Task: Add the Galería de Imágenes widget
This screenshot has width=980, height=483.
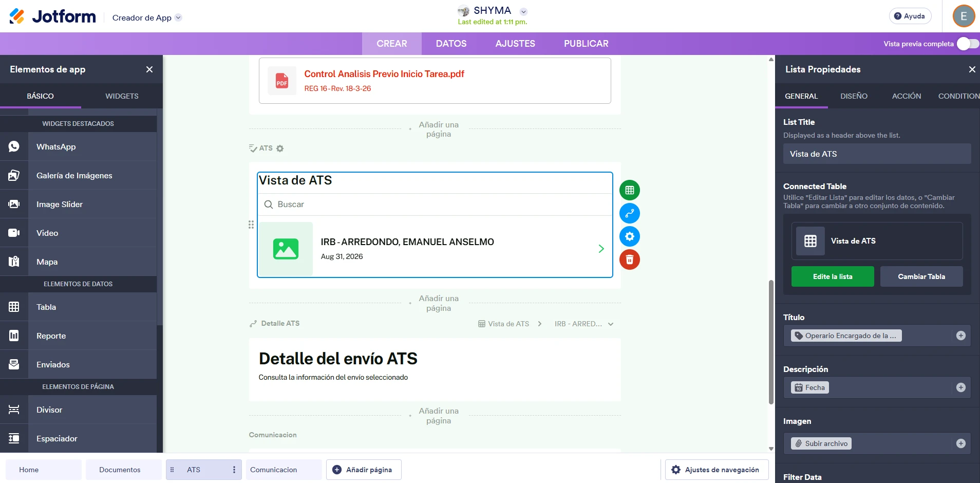Action: point(78,175)
